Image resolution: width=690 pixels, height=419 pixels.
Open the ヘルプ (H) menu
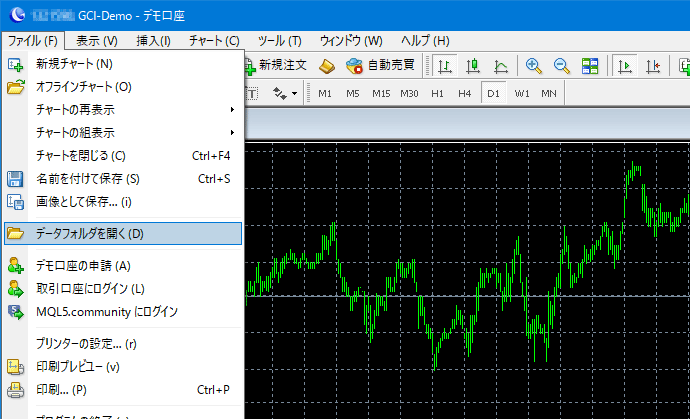click(x=425, y=41)
